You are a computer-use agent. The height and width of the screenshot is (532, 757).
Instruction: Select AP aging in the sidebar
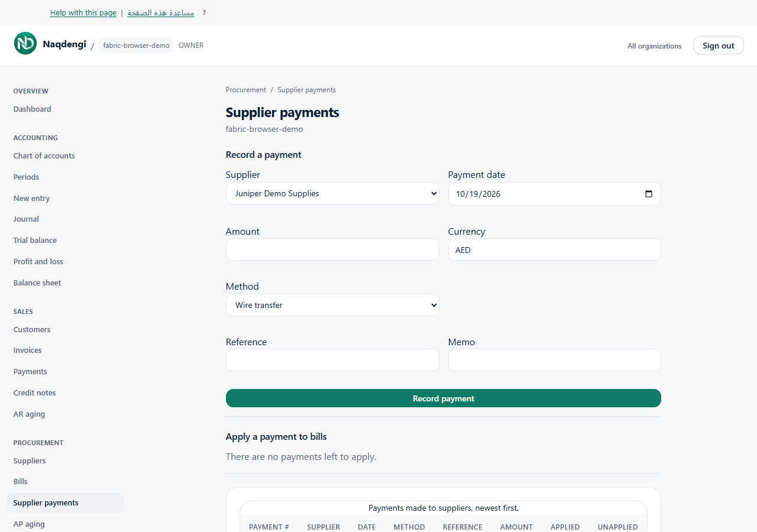coord(29,524)
